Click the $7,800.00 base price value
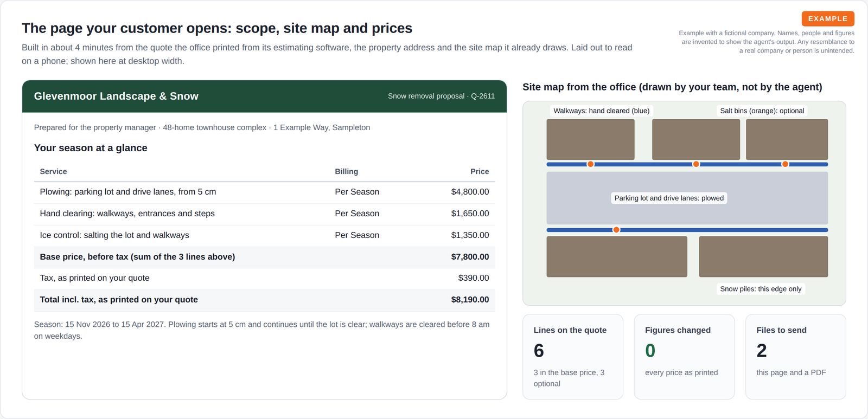This screenshot has height=419, width=868. pyautogui.click(x=470, y=257)
